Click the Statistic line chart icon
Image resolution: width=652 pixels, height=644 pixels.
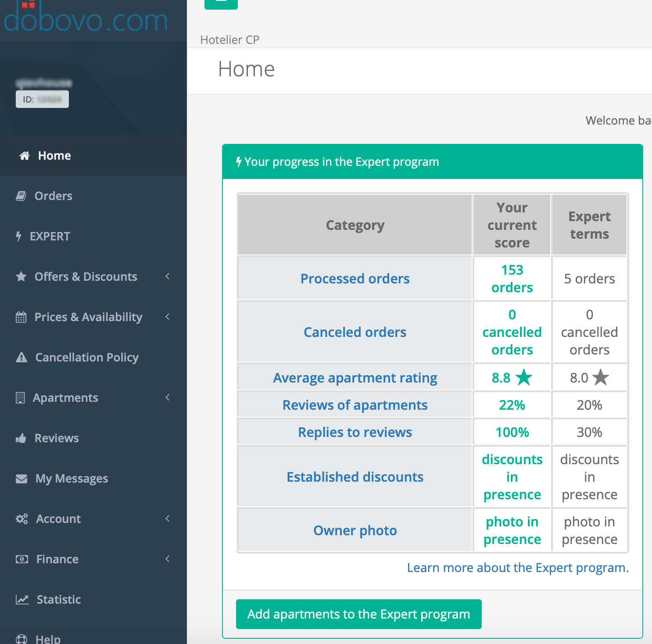click(22, 600)
